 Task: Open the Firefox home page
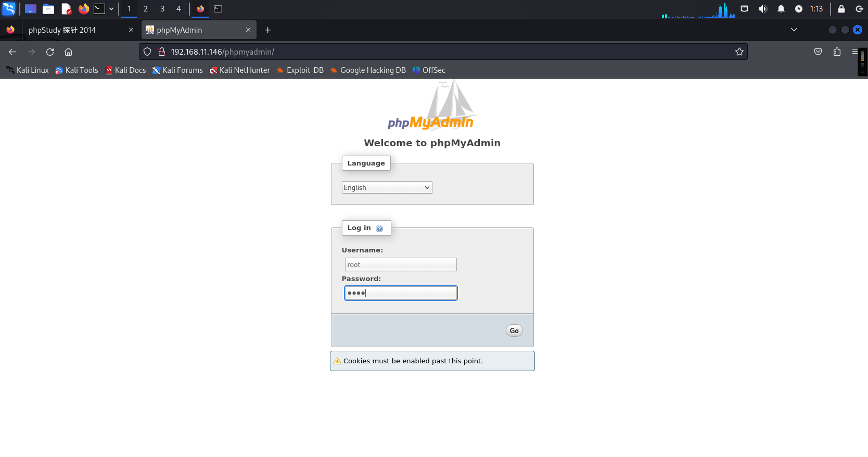pyautogui.click(x=69, y=52)
